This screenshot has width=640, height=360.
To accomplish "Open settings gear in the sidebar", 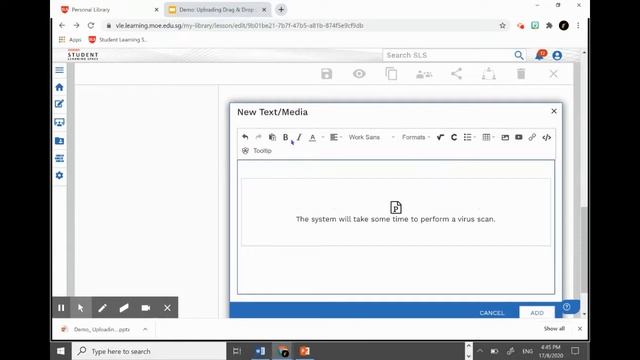I will click(60, 175).
